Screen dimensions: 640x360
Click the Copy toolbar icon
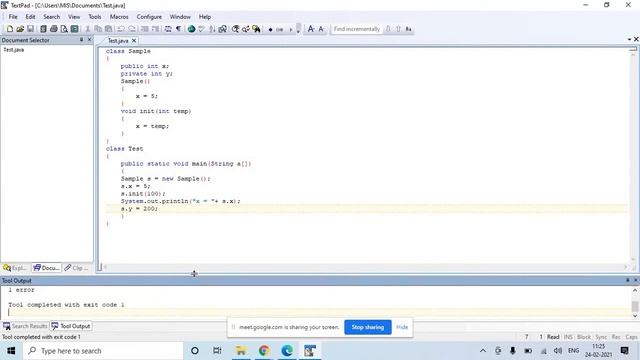[98, 29]
